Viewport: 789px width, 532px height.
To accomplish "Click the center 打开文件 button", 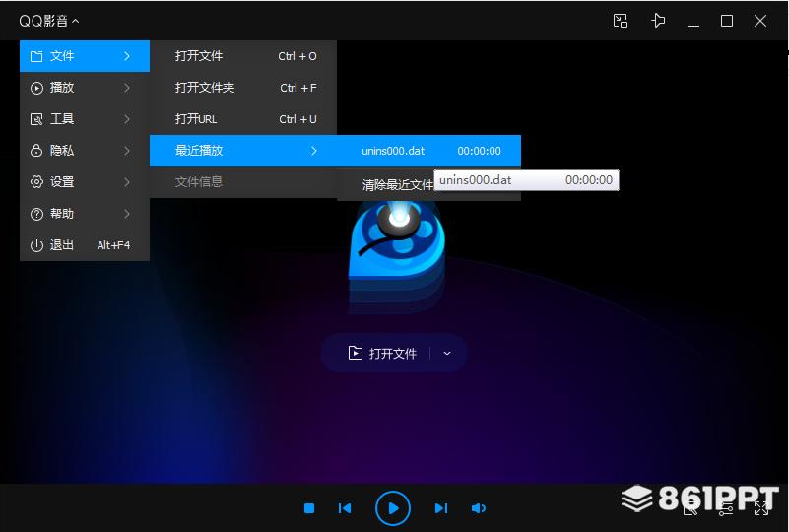I will tap(382, 354).
